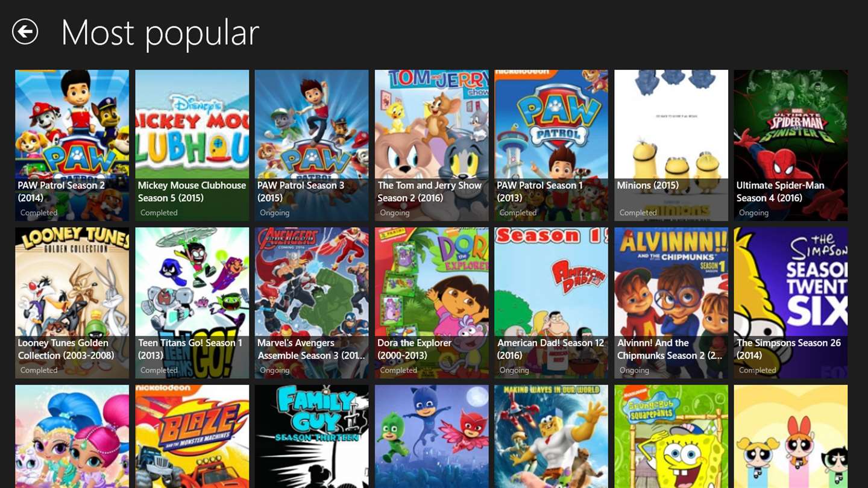
Task: Select Ultimate Spider-Man Season 4 (2016)
Action: [x=791, y=145]
